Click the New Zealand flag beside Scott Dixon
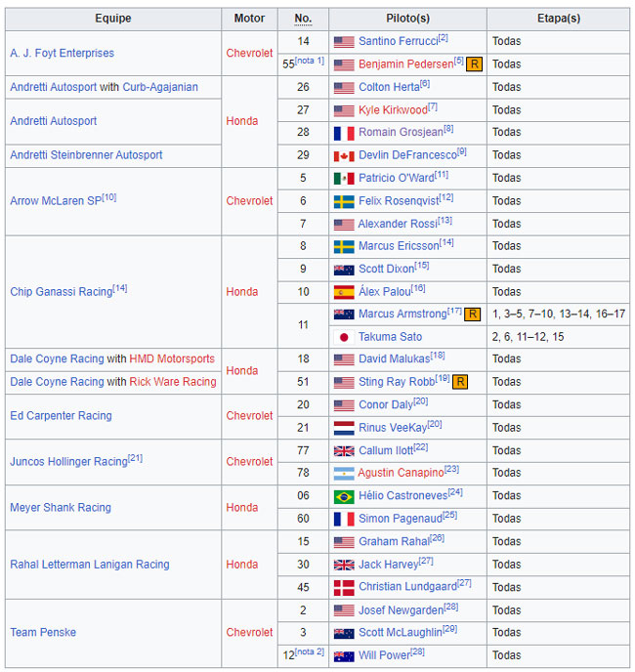The height and width of the screenshot is (672, 635). tap(344, 270)
